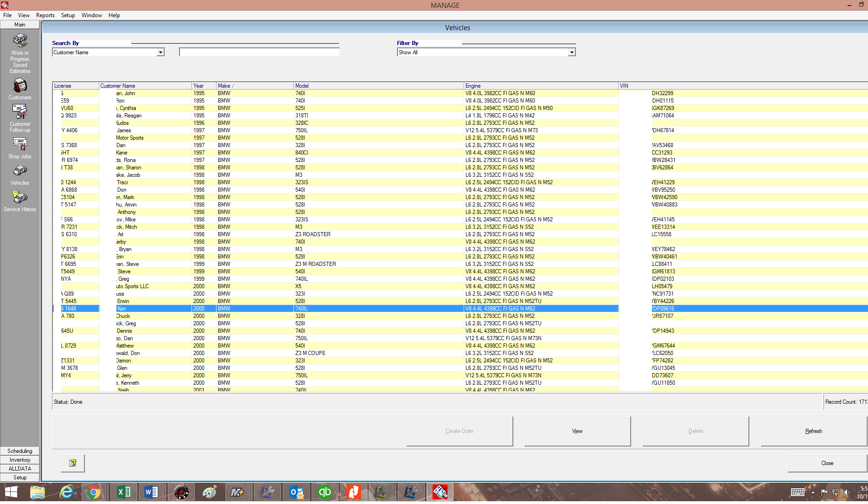
Task: Sort by License column header
Action: coord(76,86)
